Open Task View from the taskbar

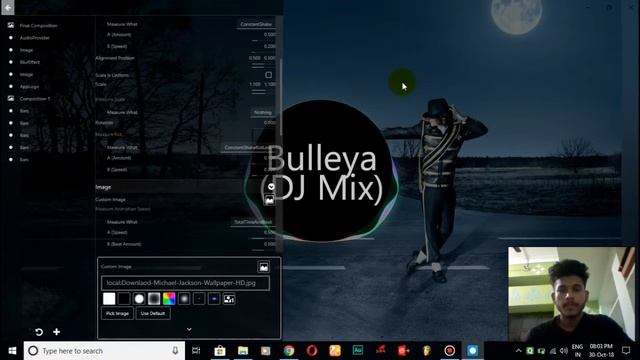[196, 351]
